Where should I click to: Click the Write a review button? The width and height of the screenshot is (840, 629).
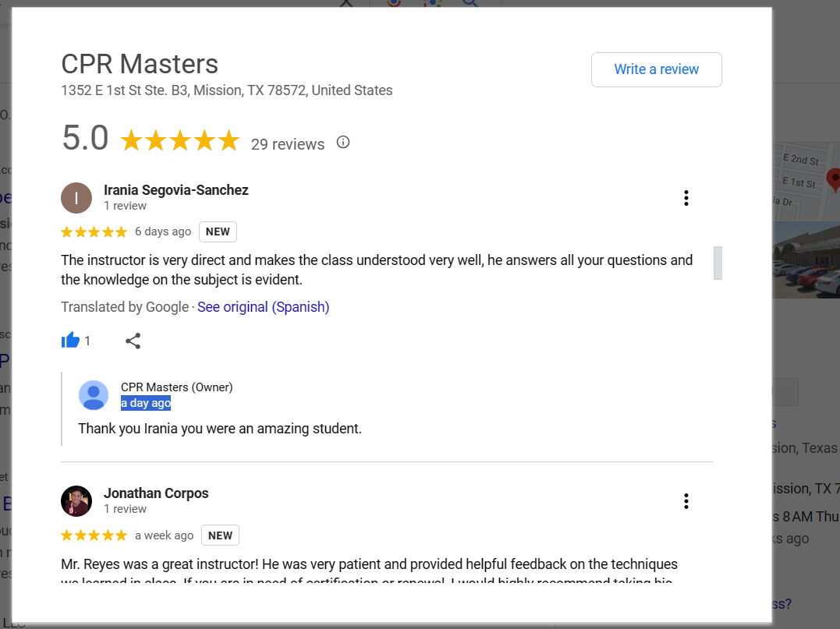656,69
